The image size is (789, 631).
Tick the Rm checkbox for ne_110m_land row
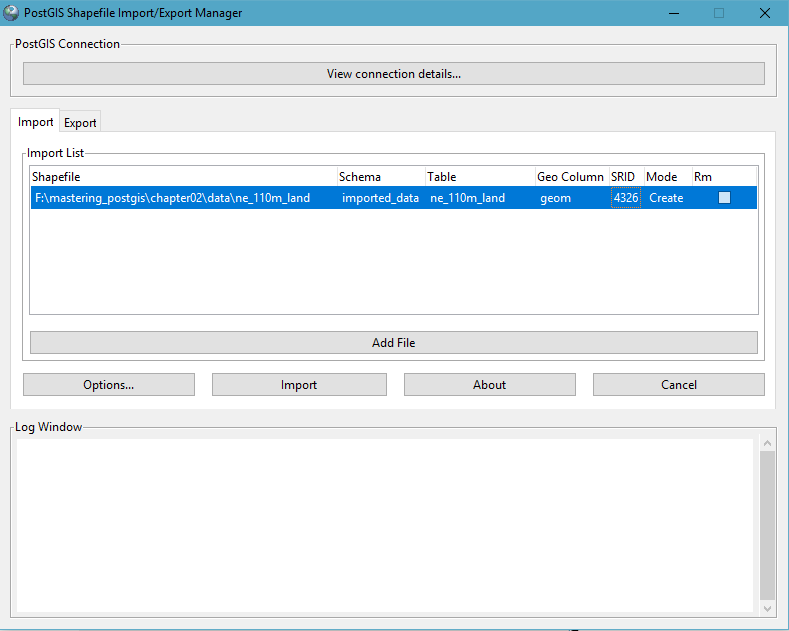(x=724, y=198)
